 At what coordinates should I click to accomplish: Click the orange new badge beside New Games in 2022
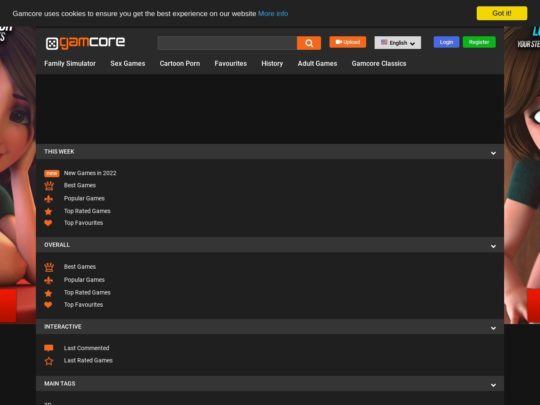click(x=52, y=173)
